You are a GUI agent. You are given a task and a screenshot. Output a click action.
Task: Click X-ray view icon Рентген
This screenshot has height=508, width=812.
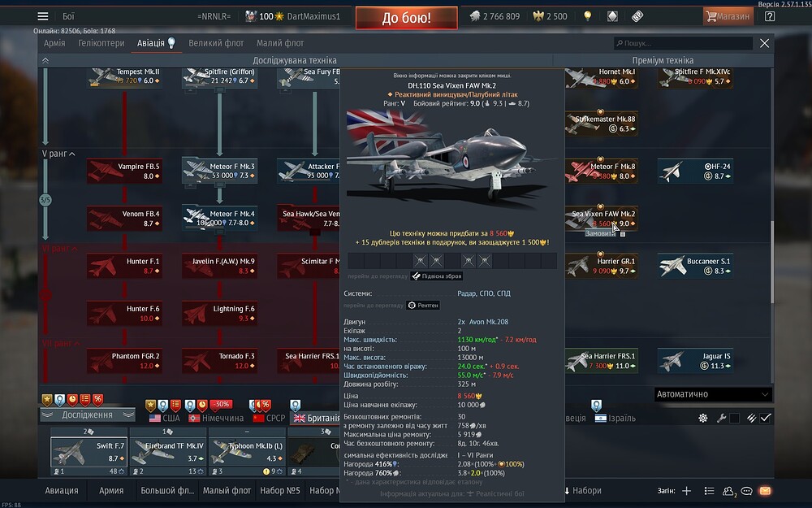coord(424,306)
